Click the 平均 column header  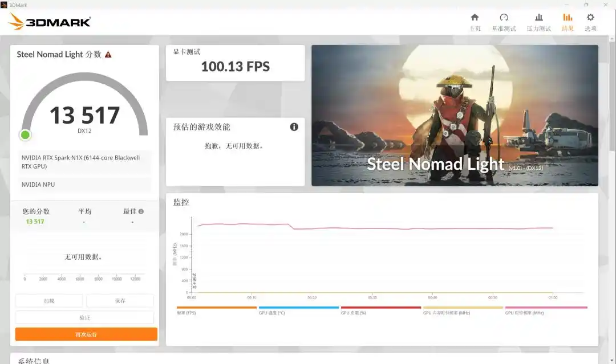tap(85, 211)
